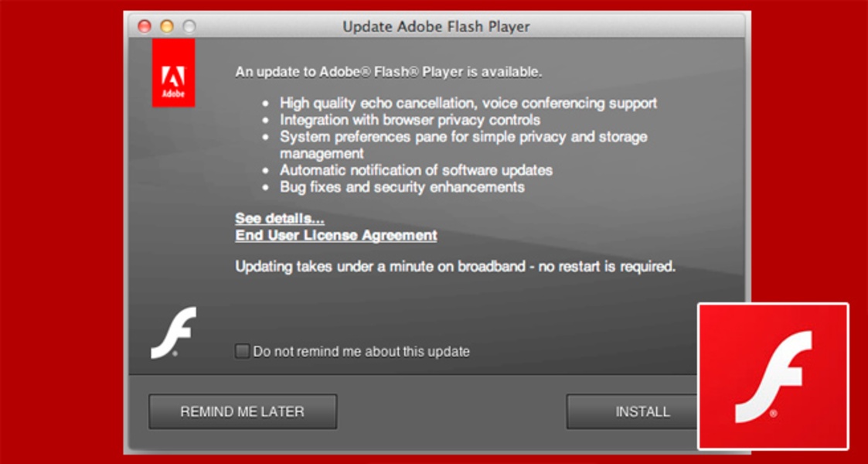Click the large Flash Player icon tile
Screen dimensions: 868x464
(x=773, y=376)
